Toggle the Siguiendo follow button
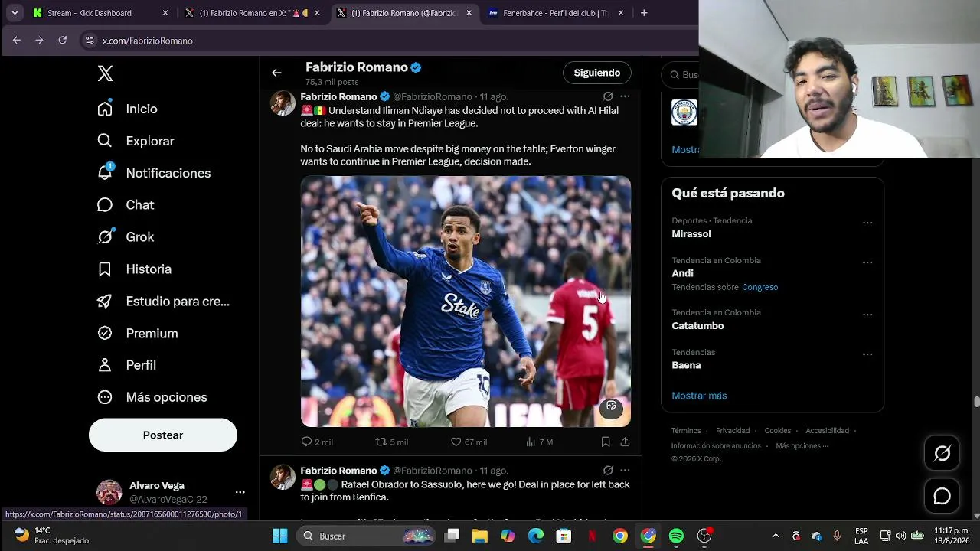This screenshot has width=980, height=551. pyautogui.click(x=597, y=73)
